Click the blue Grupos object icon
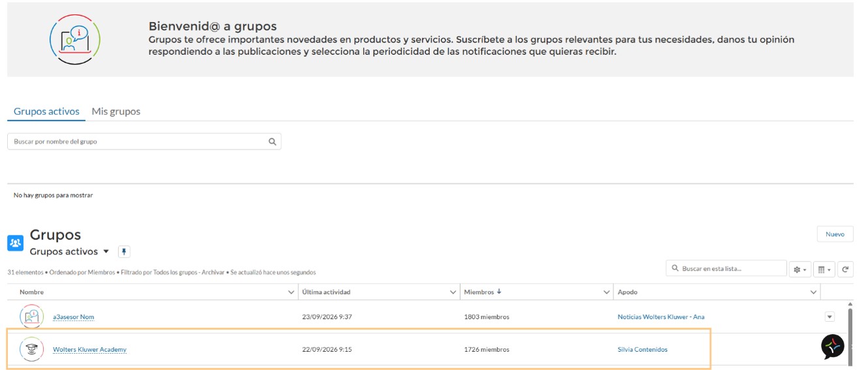Screen dimensions: 868x370 [15, 243]
